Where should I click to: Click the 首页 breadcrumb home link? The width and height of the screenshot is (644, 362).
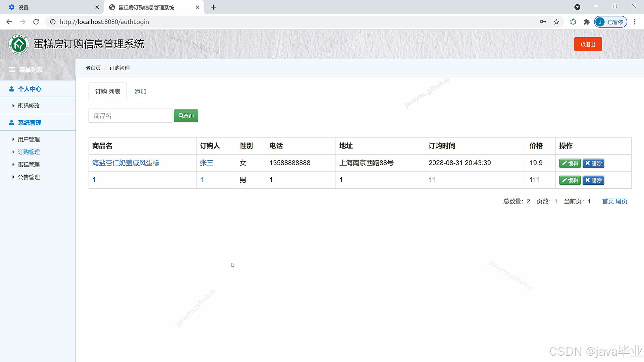(93, 68)
